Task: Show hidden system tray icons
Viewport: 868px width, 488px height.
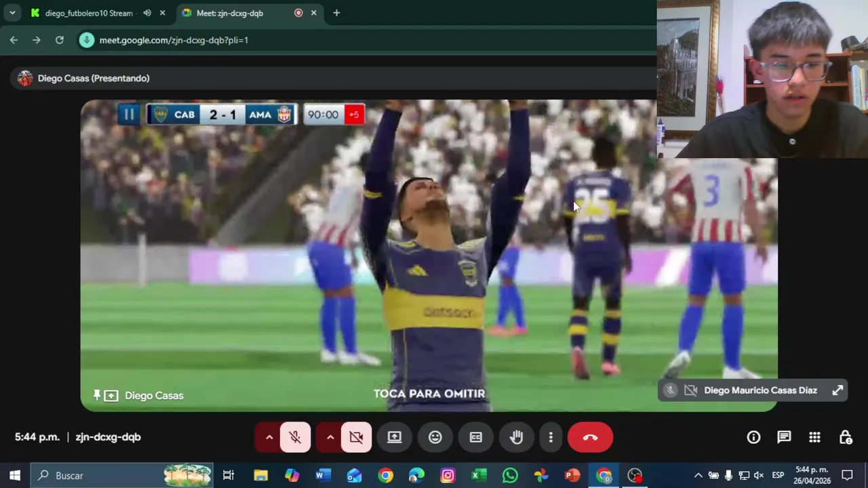Action: [x=698, y=475]
